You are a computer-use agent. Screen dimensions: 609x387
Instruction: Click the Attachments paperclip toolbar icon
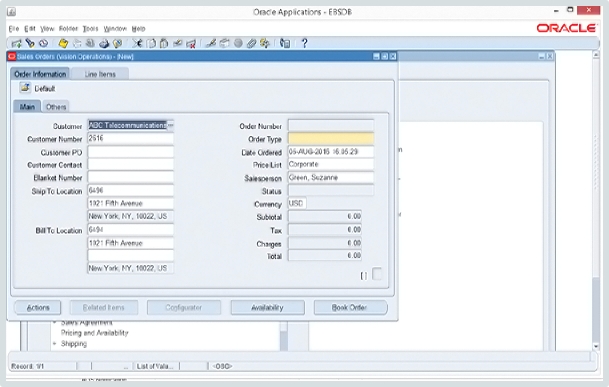click(x=251, y=43)
